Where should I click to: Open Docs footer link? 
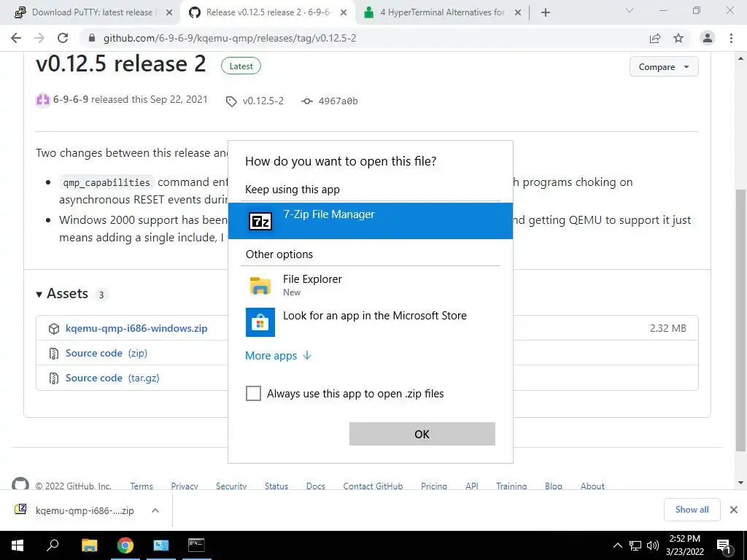click(315, 486)
